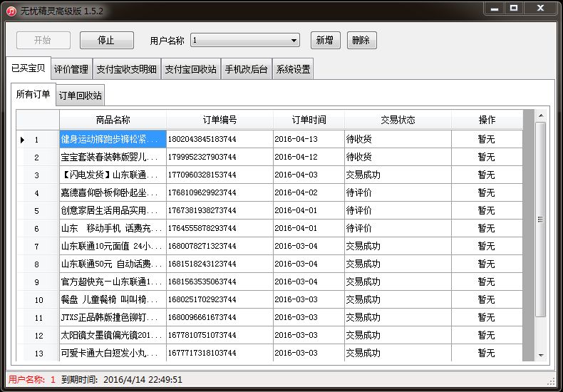Click 待评价 status in row 4
Viewport: 563px width, 392px height.
398,192
